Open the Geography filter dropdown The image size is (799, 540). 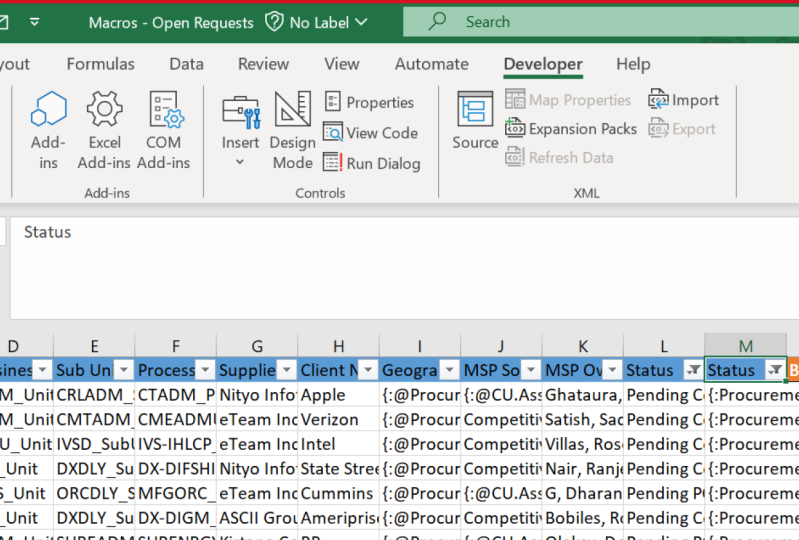point(449,370)
